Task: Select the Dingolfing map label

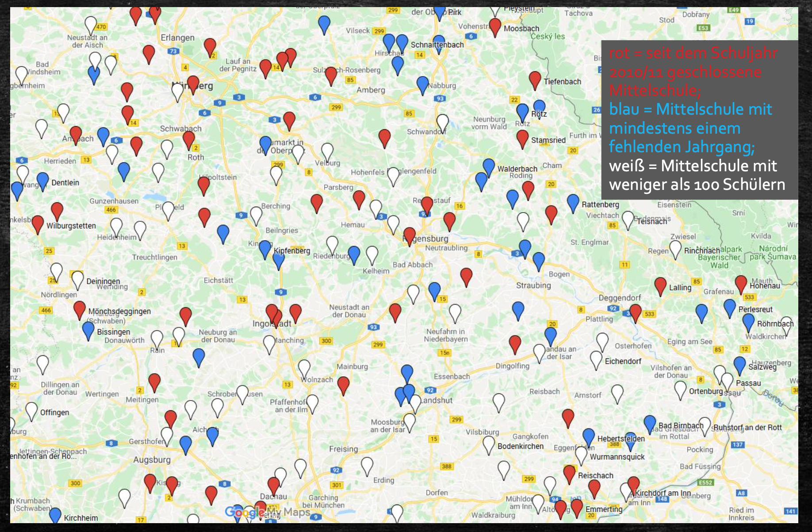Action: [512, 366]
